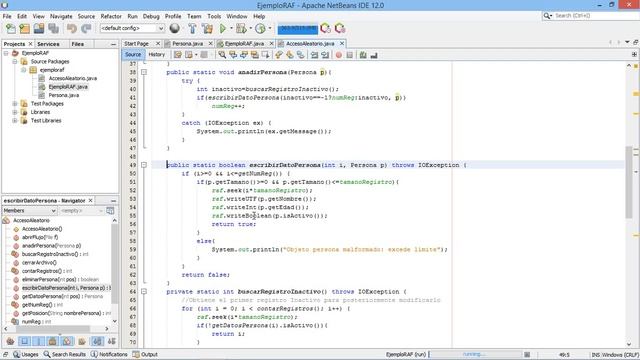Click the Open Project toolbar icon
The height and width of the screenshot is (360, 640).
(x=39, y=29)
